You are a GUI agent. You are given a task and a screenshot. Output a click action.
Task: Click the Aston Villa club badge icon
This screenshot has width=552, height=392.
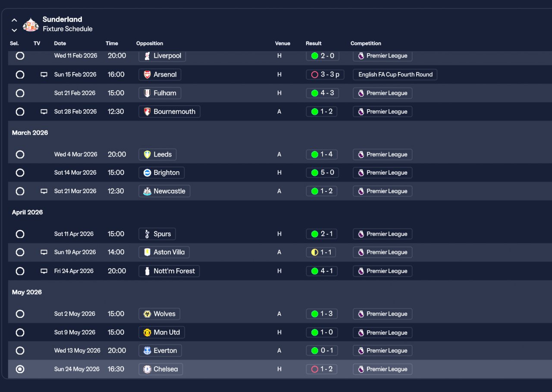coord(147,252)
